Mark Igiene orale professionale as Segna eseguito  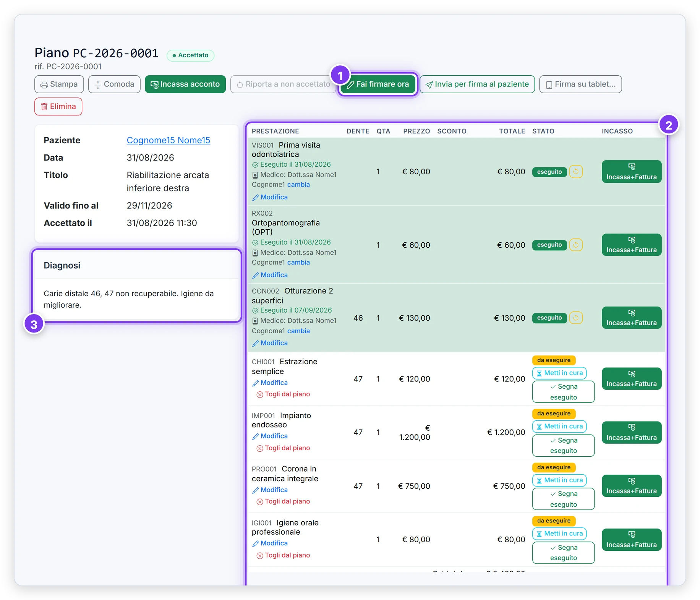pos(564,553)
